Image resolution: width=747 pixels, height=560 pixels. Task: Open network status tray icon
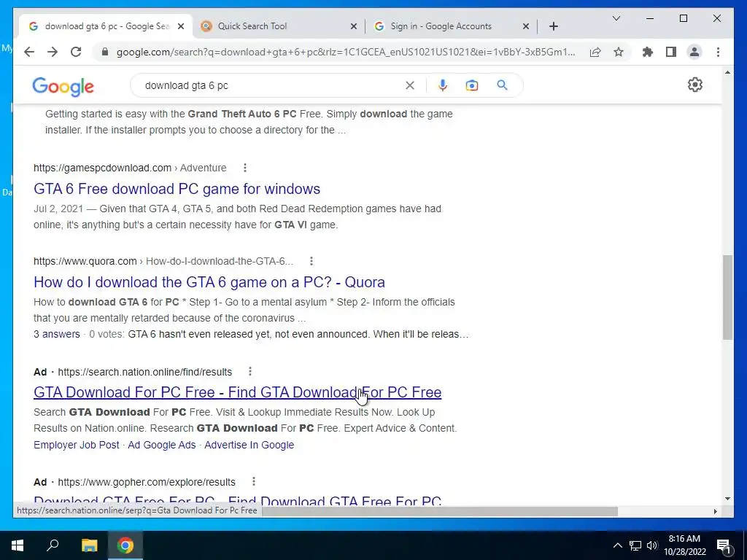click(x=635, y=545)
